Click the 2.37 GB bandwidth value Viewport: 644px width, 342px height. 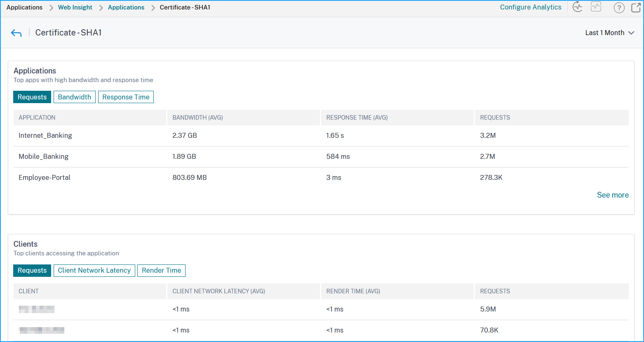(185, 136)
